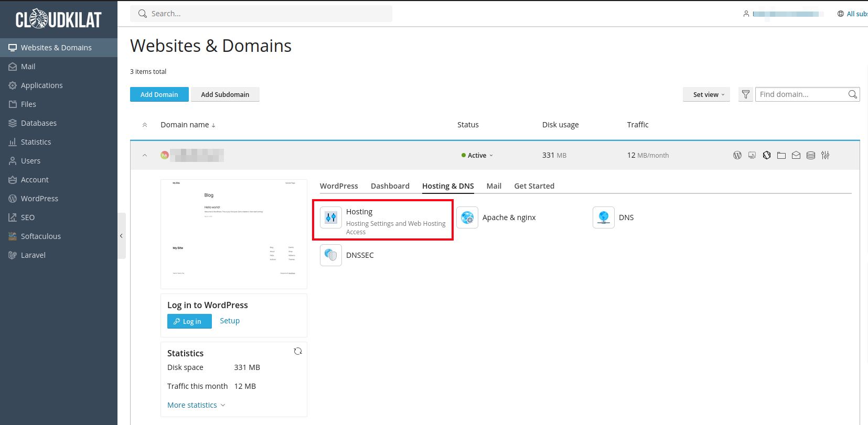Select Websites & Domains in the sidebar
Screen dimensions: 868x425
[x=59, y=48]
